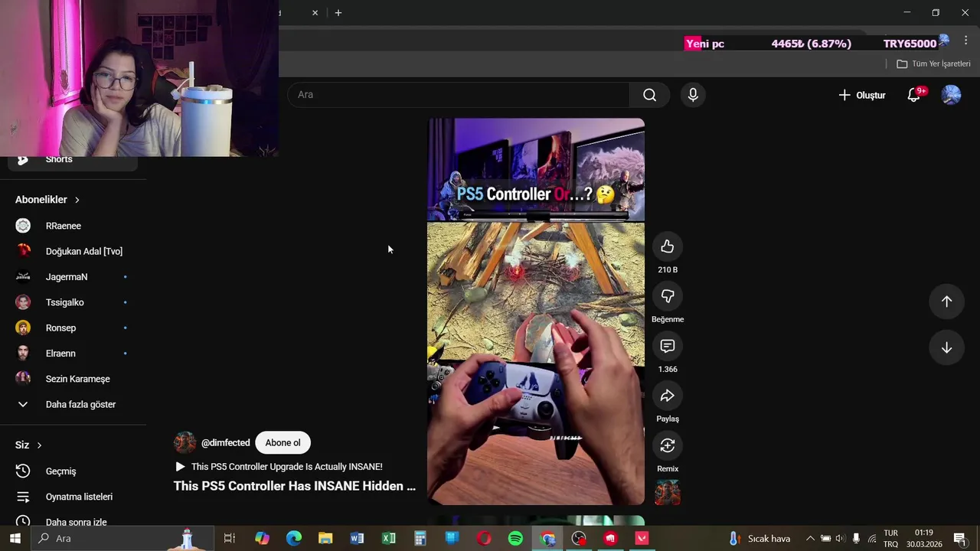Open Task View on the taskbar
980x551 pixels.
pos(229,539)
